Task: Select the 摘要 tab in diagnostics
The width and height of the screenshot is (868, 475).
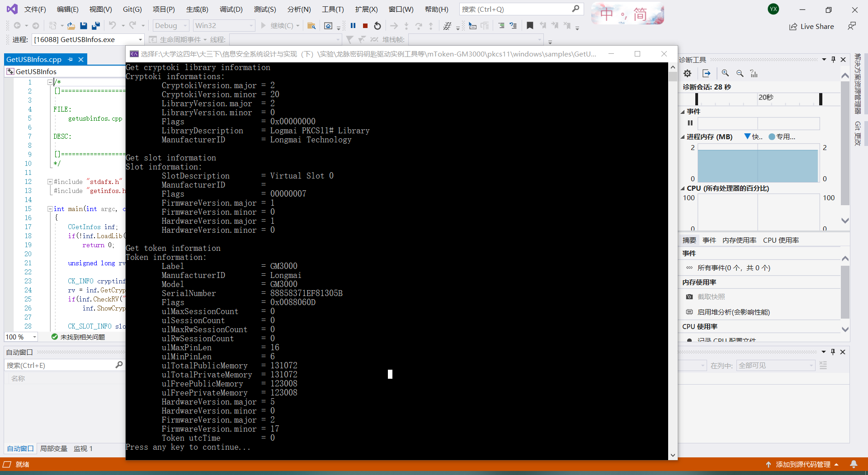Action: click(689, 240)
